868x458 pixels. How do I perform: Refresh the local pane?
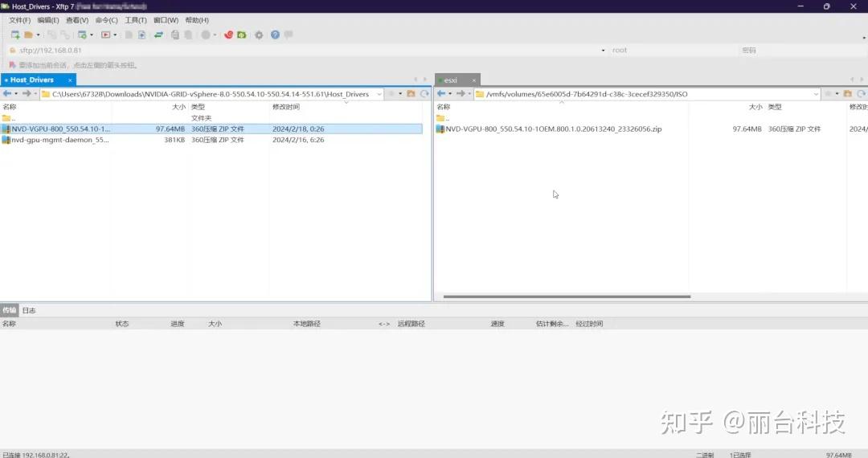(x=424, y=93)
